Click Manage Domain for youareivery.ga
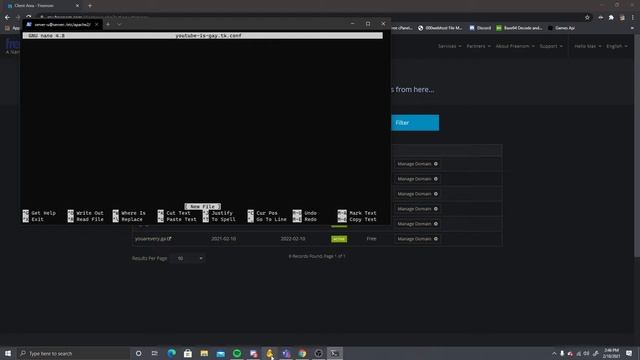This screenshot has height=360, width=640. click(417, 239)
